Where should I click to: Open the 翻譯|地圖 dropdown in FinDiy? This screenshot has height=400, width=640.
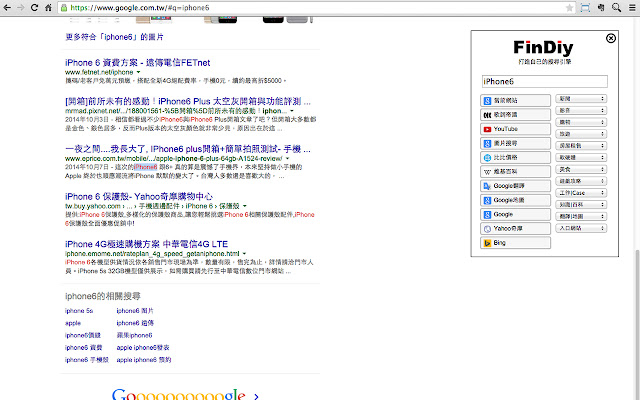click(581, 216)
